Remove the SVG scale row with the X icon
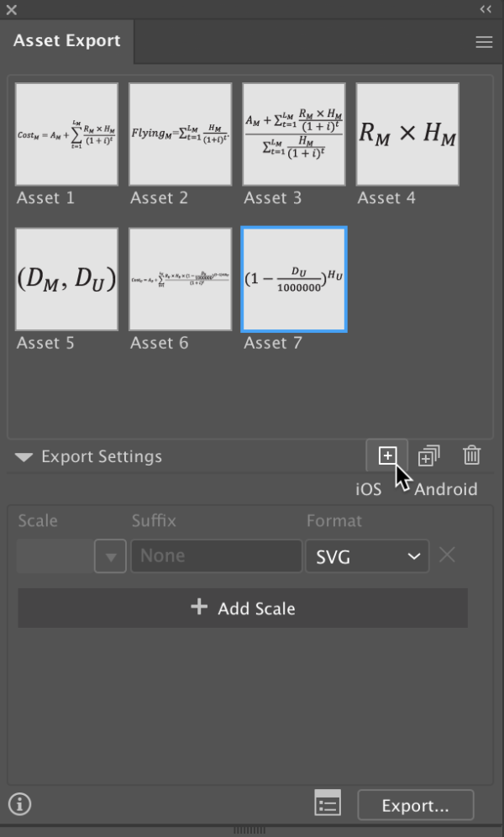504x837 pixels. coord(446,555)
